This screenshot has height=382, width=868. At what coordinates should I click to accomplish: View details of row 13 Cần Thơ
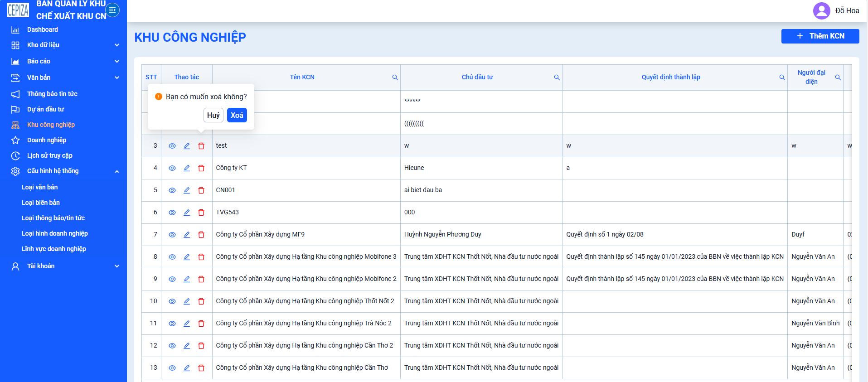point(172,368)
